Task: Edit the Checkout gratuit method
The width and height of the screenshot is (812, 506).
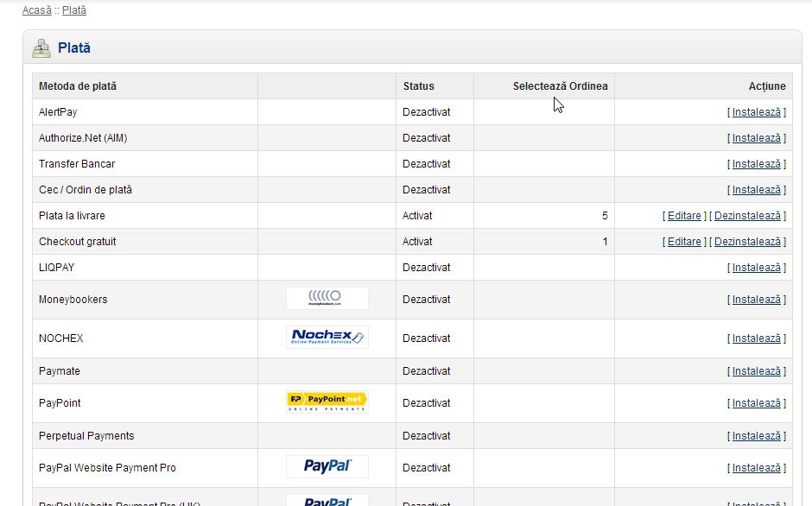Action: [x=684, y=242]
